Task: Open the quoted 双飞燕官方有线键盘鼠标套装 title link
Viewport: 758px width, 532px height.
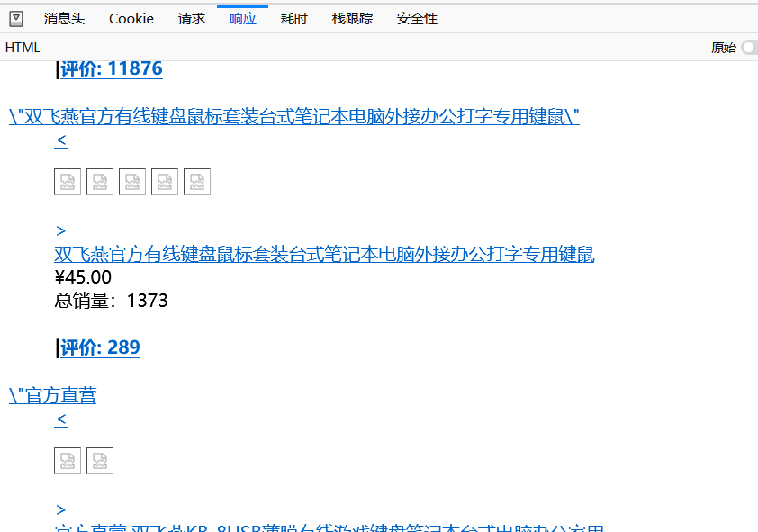Action: (x=293, y=116)
